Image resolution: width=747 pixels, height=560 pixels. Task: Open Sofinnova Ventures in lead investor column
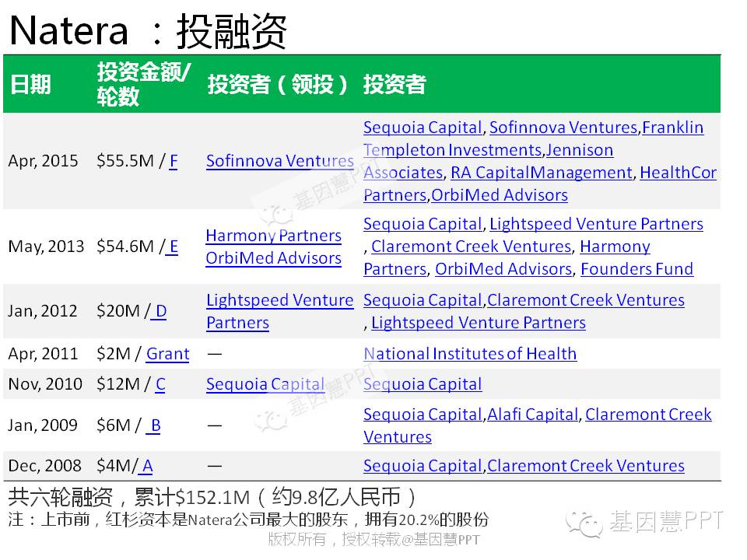279,161
